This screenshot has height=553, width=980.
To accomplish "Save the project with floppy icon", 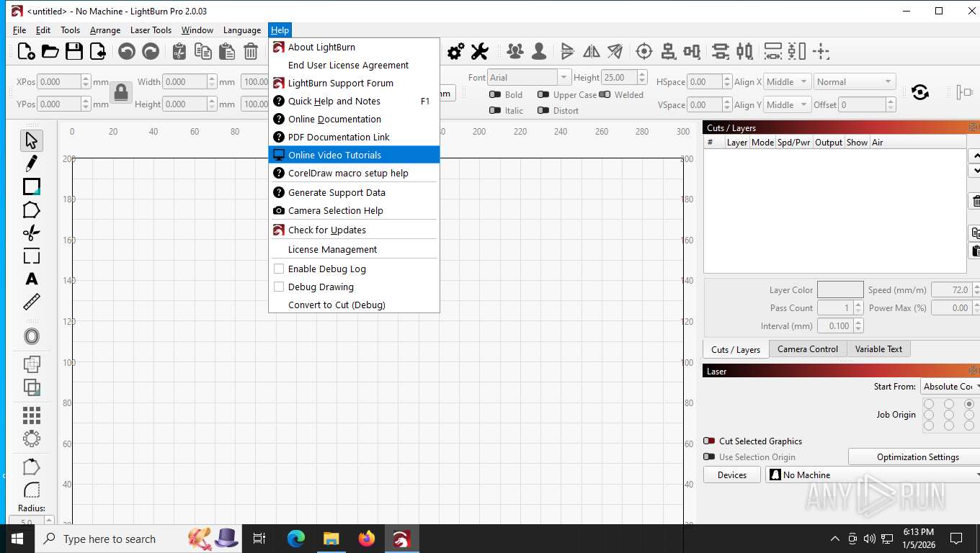I will click(x=73, y=51).
